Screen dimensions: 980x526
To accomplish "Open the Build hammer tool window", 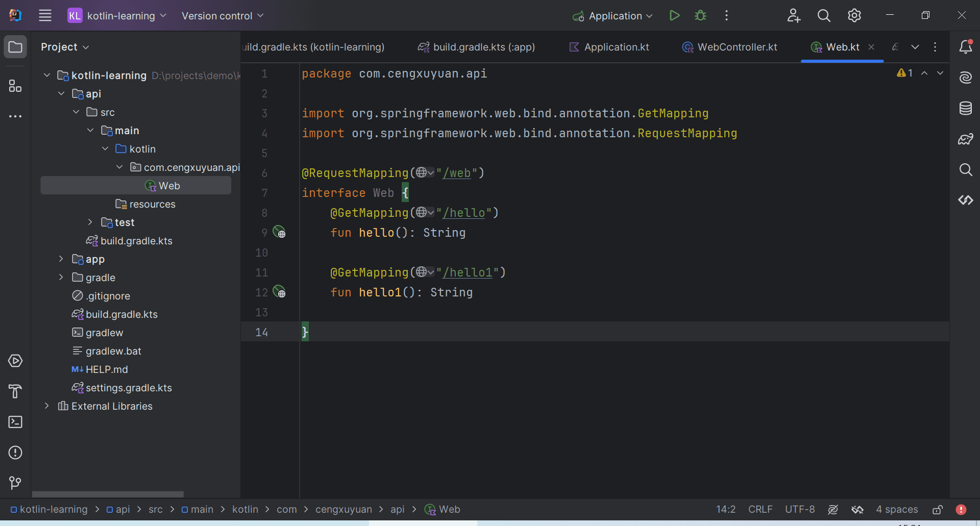I will pyautogui.click(x=15, y=391).
